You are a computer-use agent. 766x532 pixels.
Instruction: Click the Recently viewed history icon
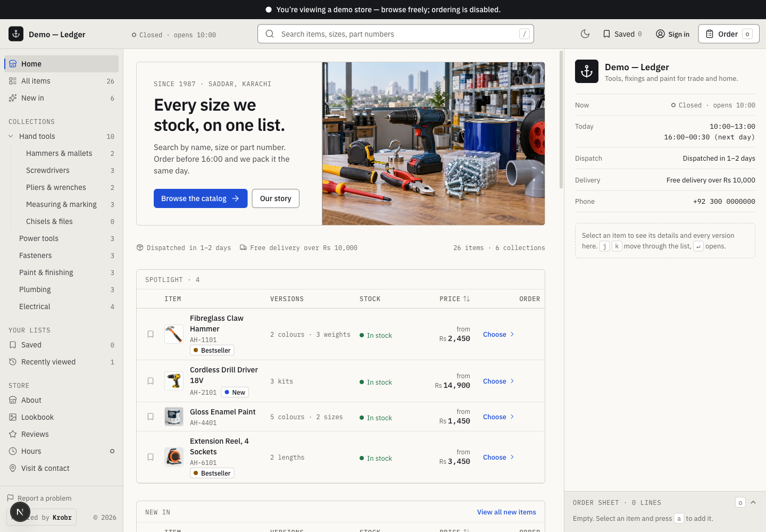(x=13, y=362)
